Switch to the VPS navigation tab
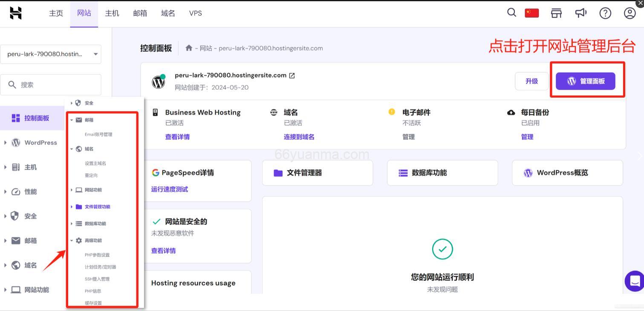This screenshot has width=644, height=311. click(x=195, y=13)
